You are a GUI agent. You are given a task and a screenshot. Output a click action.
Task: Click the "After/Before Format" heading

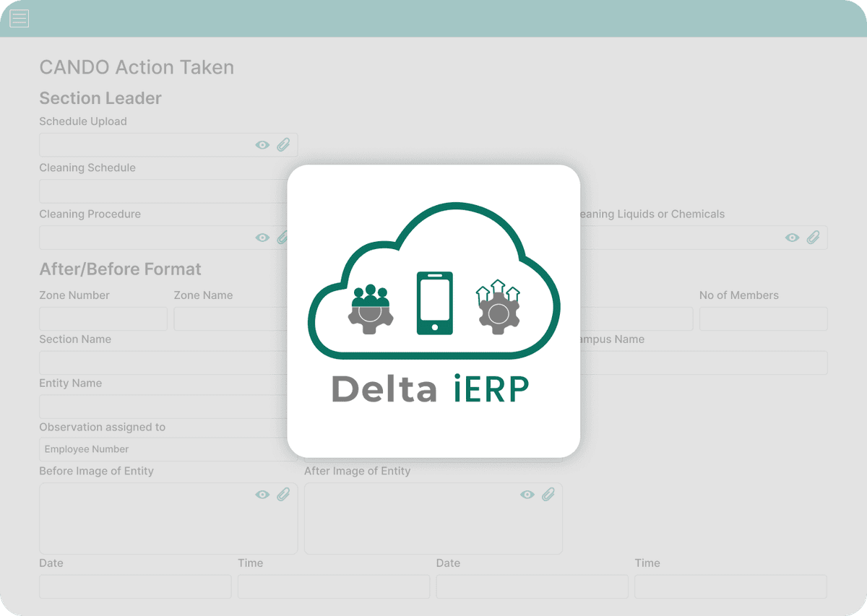(120, 269)
